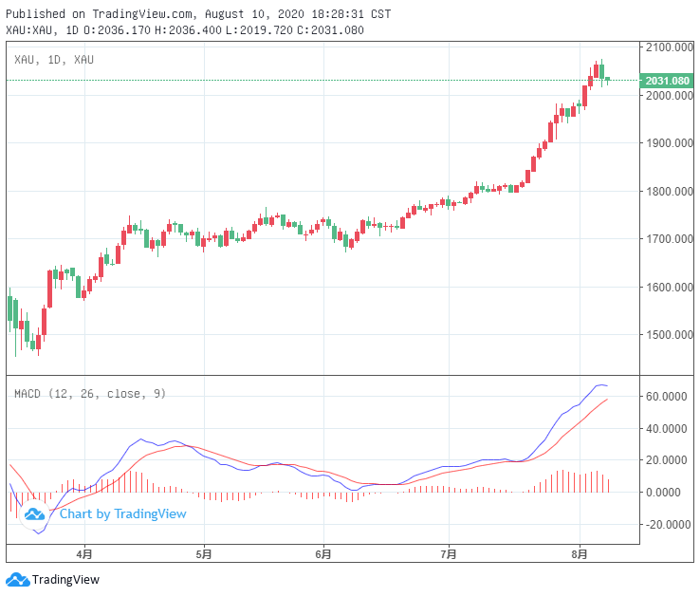Click the -20.0000 MACD scale label
Viewport: 700px width, 597px height.
(x=668, y=525)
